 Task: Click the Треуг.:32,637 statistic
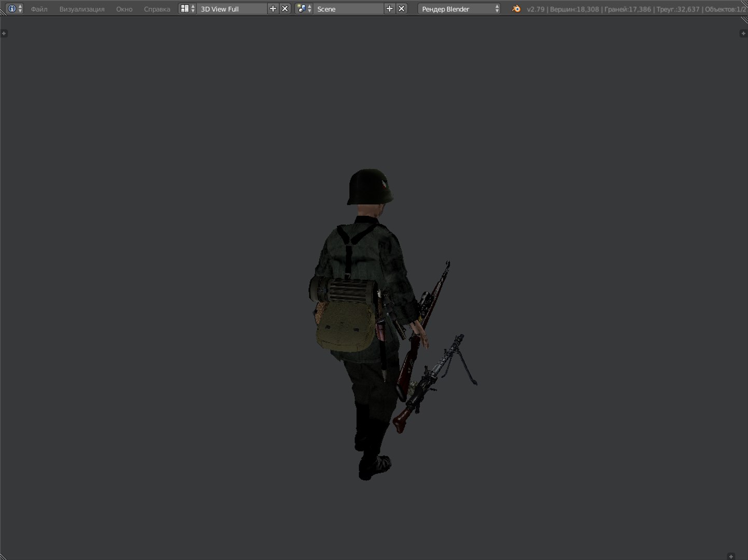coord(678,9)
